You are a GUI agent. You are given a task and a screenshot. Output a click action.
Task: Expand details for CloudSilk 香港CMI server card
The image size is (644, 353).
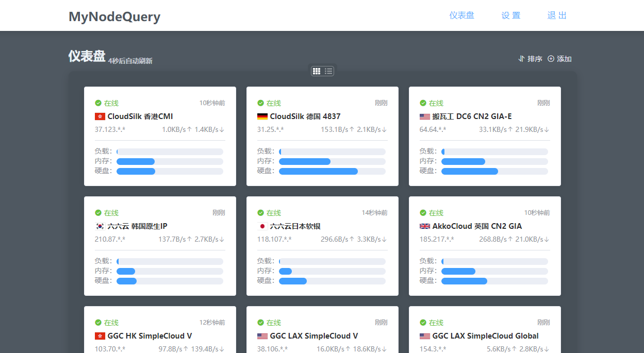(x=160, y=136)
